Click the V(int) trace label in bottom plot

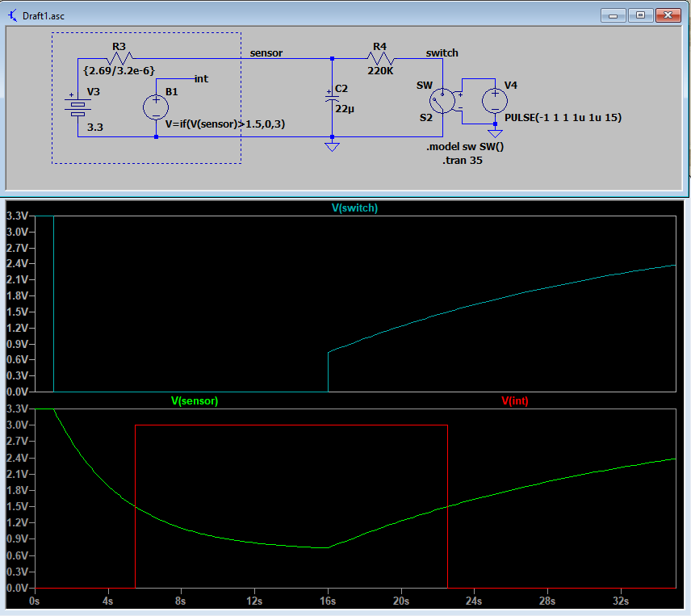[x=515, y=401]
